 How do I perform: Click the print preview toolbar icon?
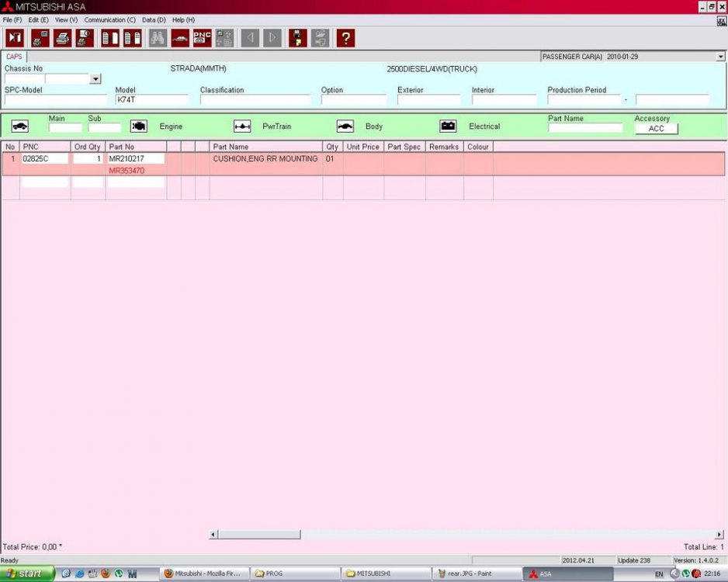(85, 37)
